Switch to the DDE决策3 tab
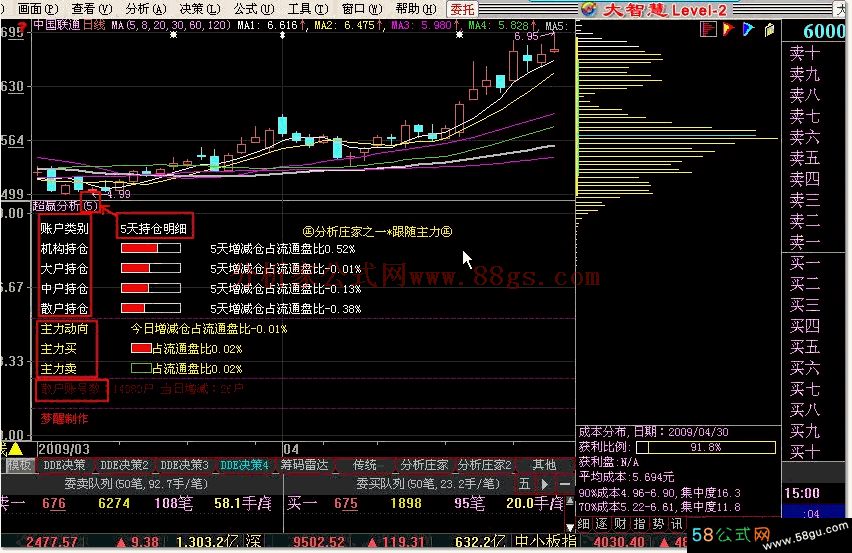This screenshot has width=852, height=553. click(184, 465)
